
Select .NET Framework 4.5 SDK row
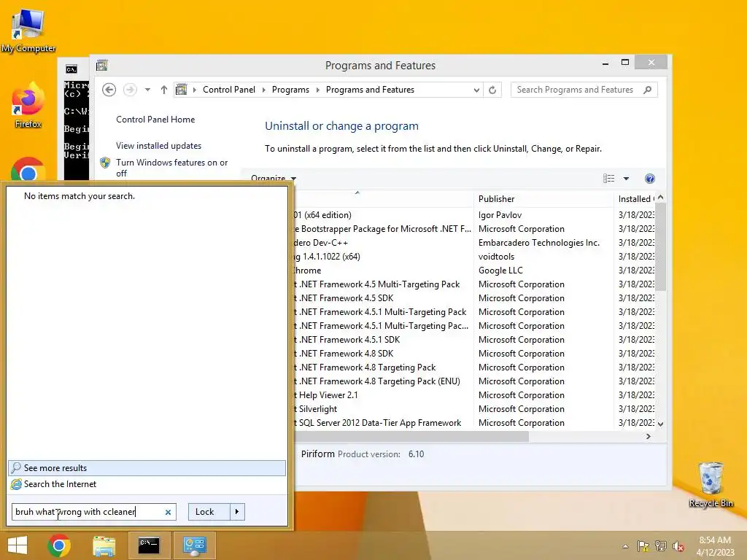tap(474, 298)
